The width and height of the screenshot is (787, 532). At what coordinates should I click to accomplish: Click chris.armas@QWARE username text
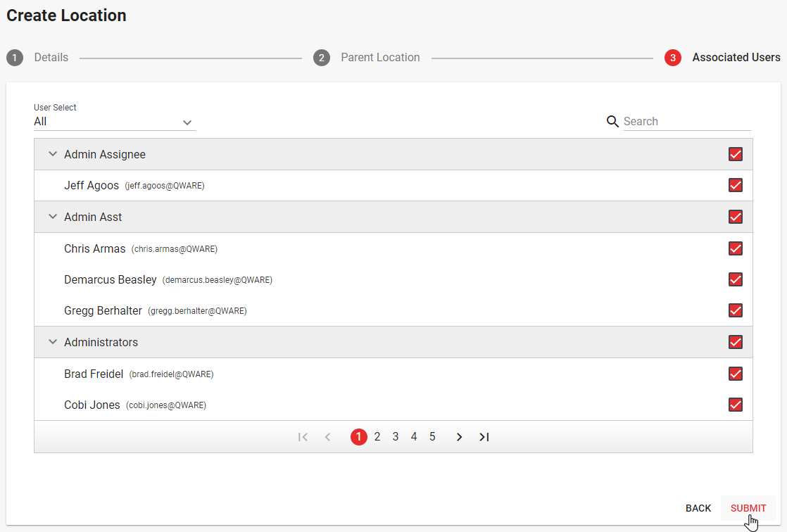click(x=174, y=249)
